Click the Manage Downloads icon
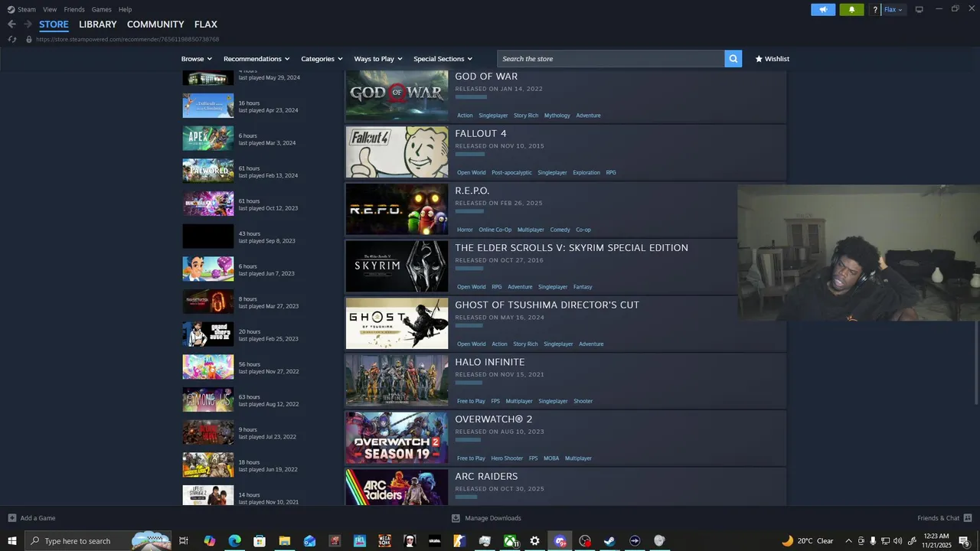 pyautogui.click(x=456, y=518)
